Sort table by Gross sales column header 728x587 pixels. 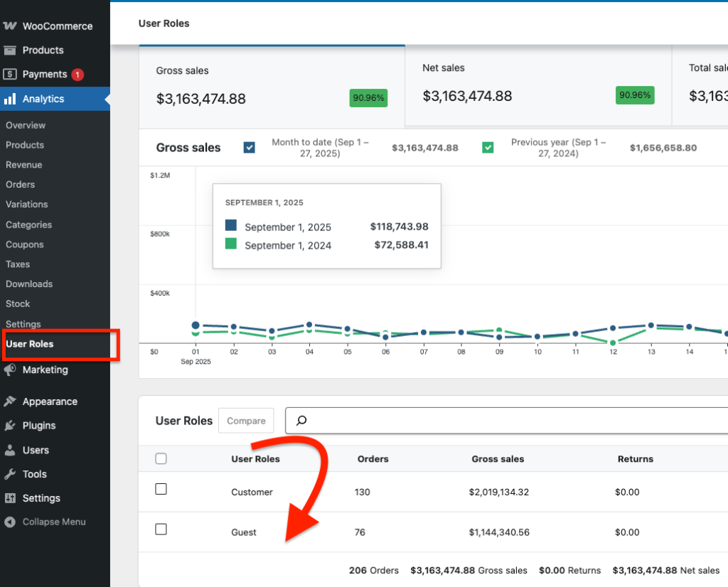point(498,459)
